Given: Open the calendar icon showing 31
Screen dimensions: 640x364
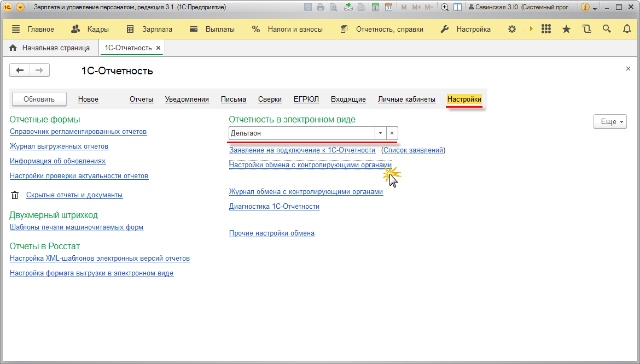Looking at the screenshot, I should pos(388,7).
